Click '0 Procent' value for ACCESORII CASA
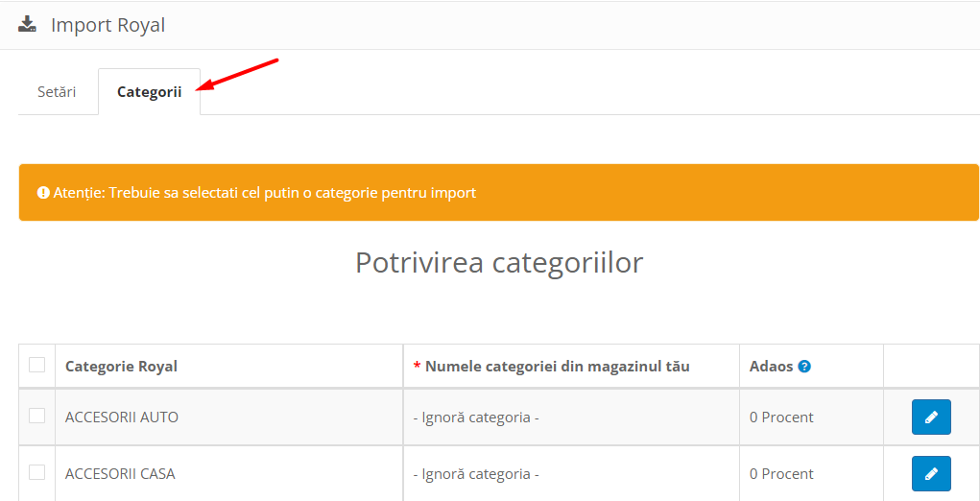The image size is (980, 501). coord(781,474)
